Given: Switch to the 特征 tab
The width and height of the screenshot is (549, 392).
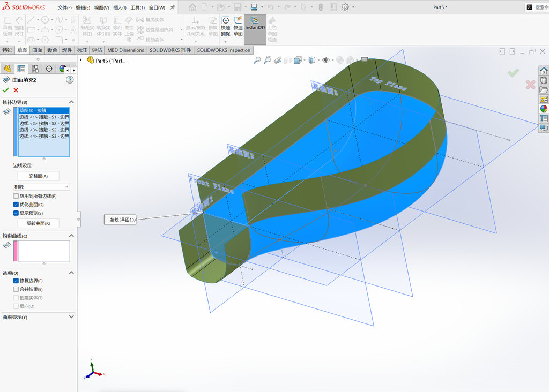Looking at the screenshot, I should [x=8, y=50].
